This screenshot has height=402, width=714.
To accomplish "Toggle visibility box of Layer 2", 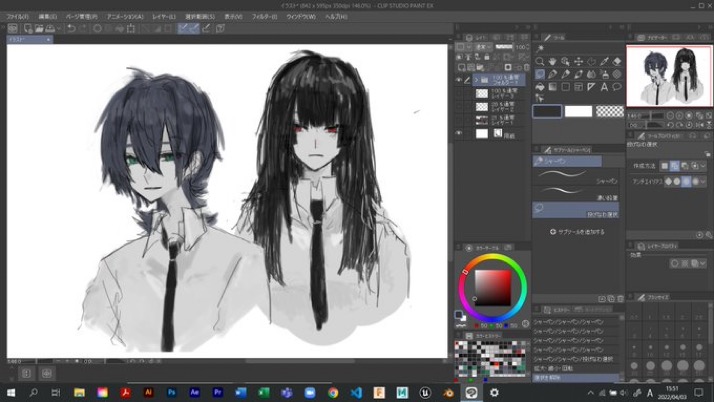I will [459, 107].
